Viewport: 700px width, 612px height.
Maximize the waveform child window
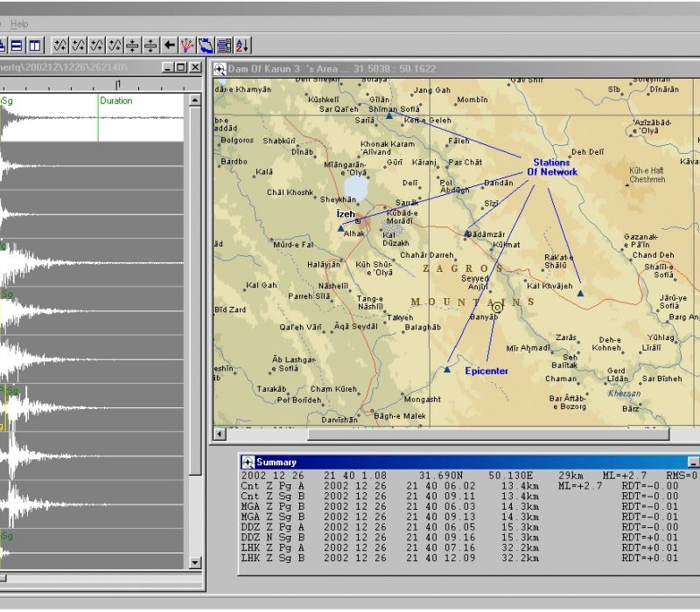click(x=180, y=68)
